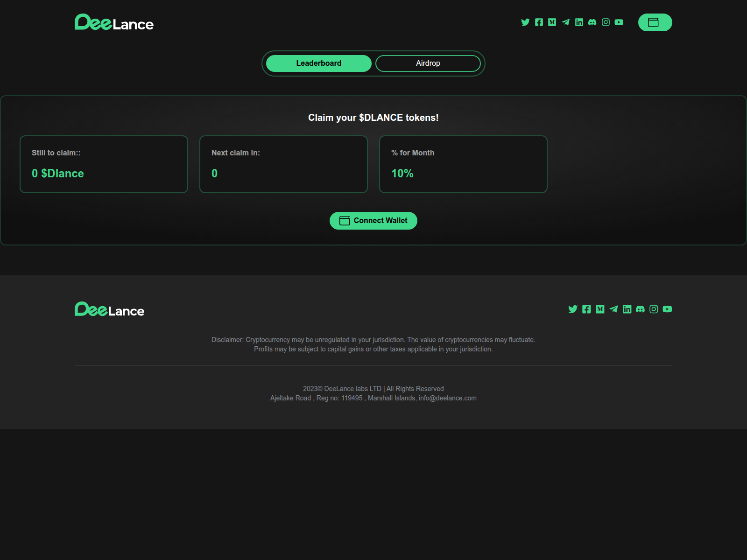Click the '10%' month percentage value
747x560 pixels.
(x=402, y=174)
